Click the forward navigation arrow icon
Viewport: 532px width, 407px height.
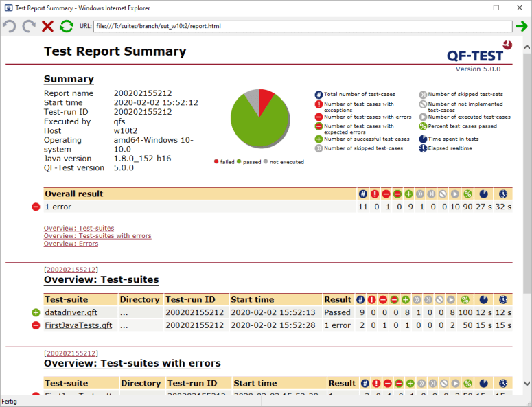pos(29,26)
